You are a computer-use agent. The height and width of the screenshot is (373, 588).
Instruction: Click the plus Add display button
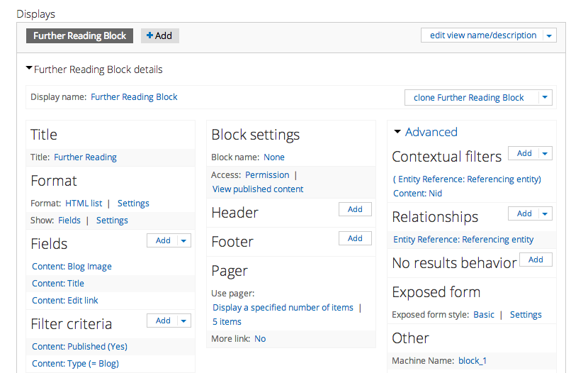(159, 35)
